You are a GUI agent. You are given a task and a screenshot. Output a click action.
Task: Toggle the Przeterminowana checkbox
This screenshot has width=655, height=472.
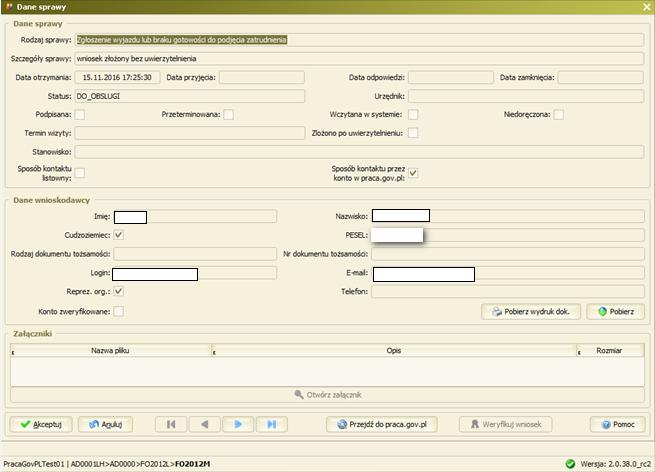pyautogui.click(x=228, y=114)
